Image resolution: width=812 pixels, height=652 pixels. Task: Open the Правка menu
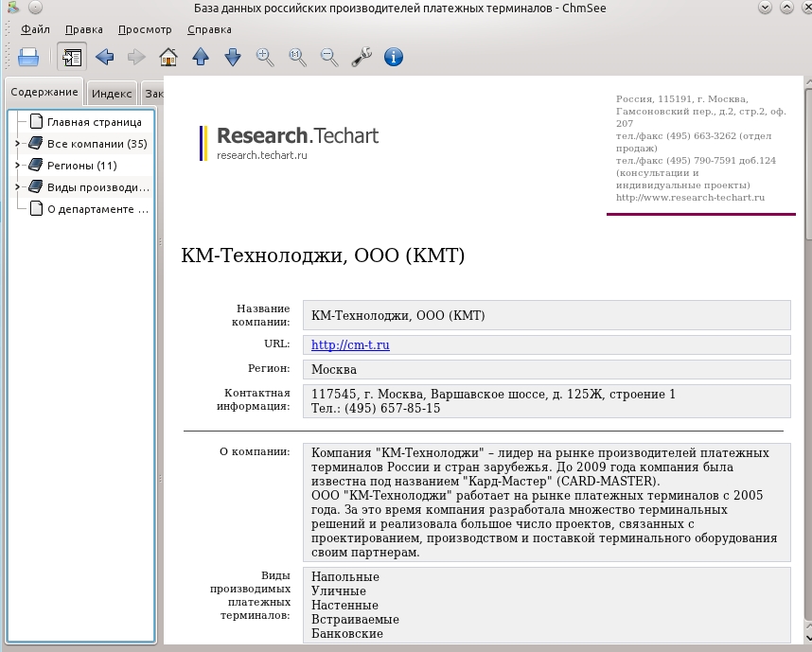[84, 29]
